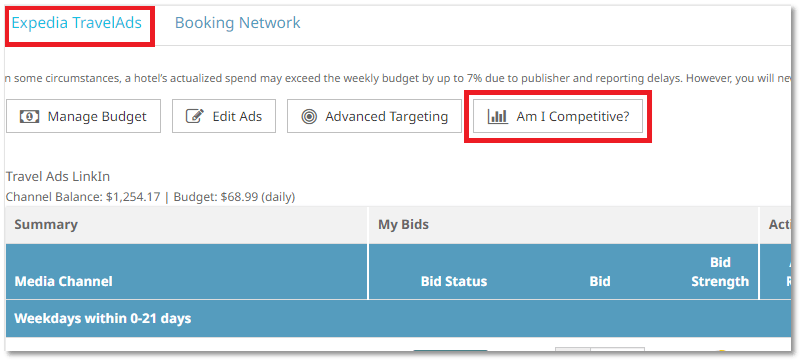Click the Summary section header
The width and height of the screenshot is (802, 362).
coord(46,224)
